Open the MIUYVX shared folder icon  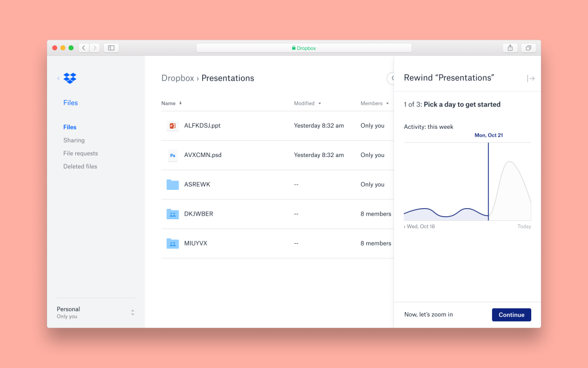point(172,243)
